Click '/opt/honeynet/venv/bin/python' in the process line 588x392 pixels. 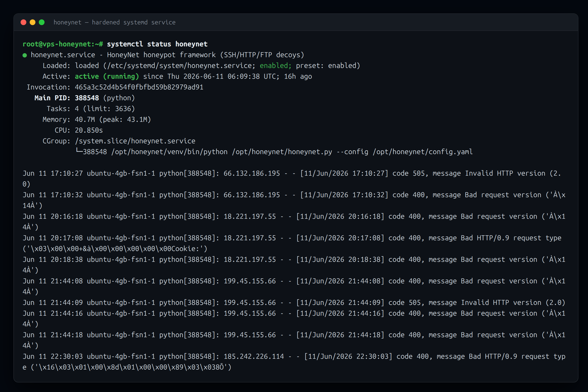click(169, 152)
